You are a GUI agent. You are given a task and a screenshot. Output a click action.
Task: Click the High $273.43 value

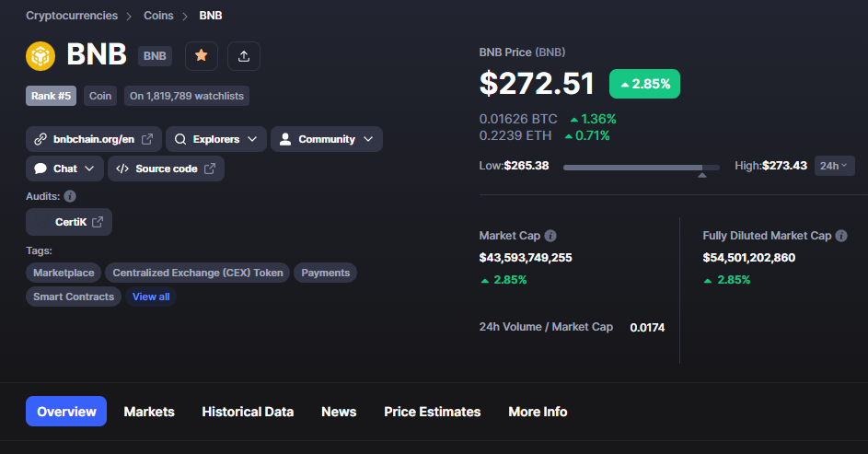pos(784,166)
